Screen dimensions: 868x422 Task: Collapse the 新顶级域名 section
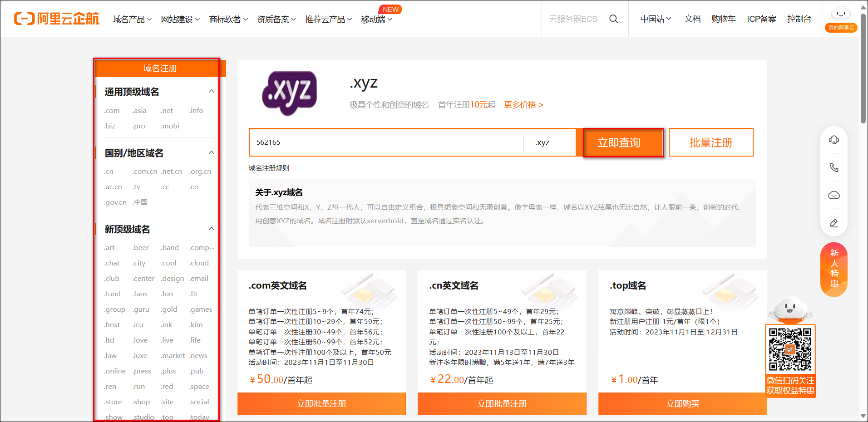tap(211, 229)
